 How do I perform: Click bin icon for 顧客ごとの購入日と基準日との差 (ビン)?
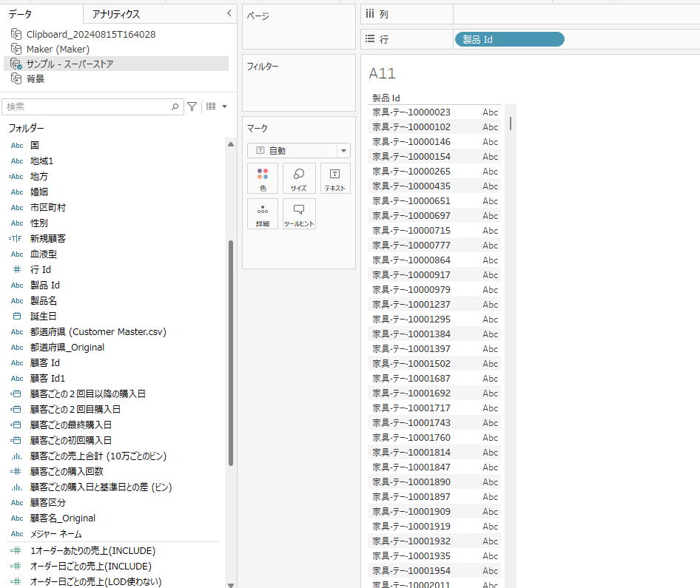click(16, 487)
